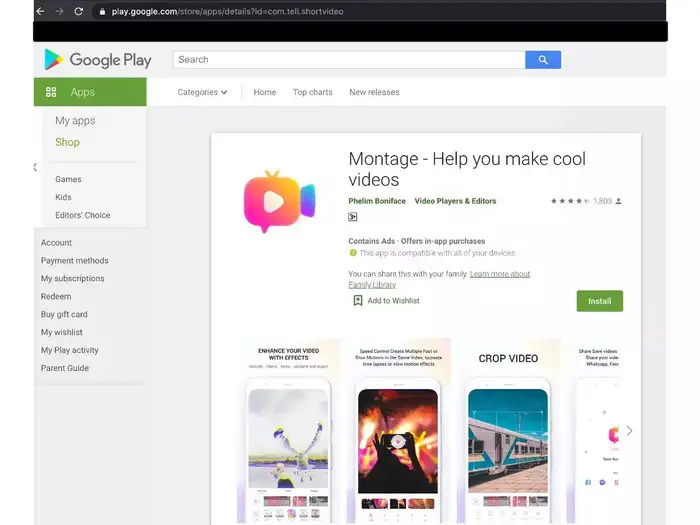Show next screenshots with right chevron
This screenshot has width=700, height=525.
[628, 431]
